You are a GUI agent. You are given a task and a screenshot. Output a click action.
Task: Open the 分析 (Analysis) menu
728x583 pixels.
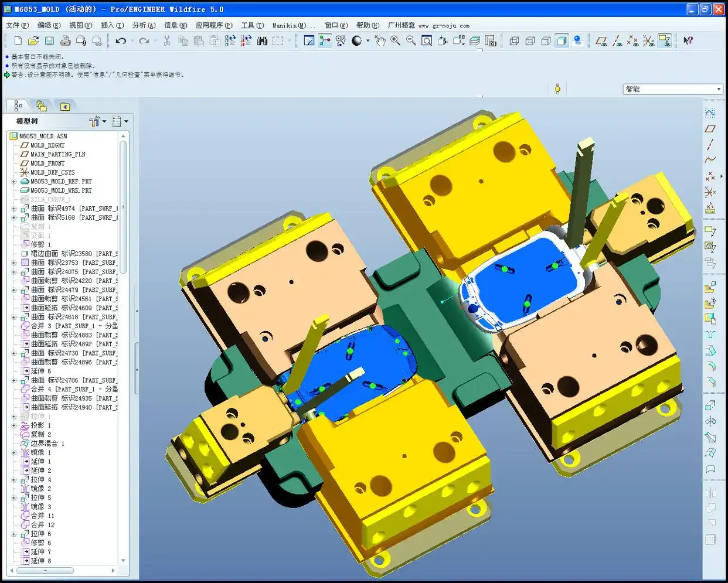144,25
